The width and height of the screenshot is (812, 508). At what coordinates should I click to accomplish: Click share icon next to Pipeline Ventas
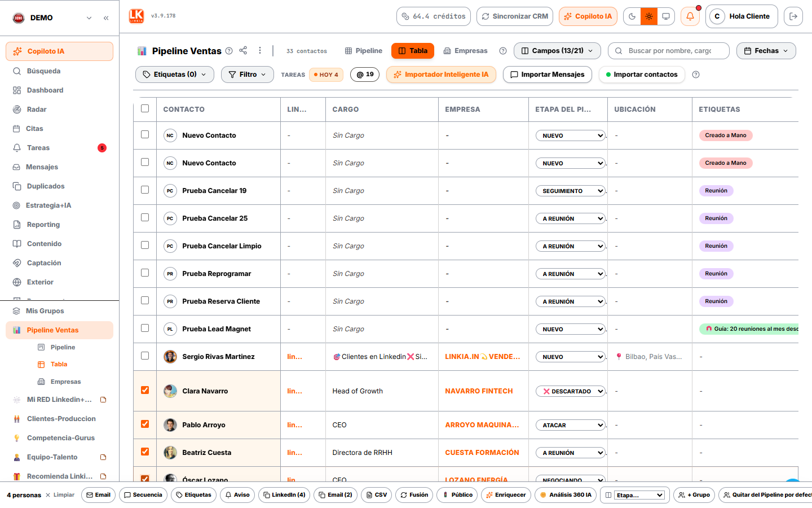(243, 50)
